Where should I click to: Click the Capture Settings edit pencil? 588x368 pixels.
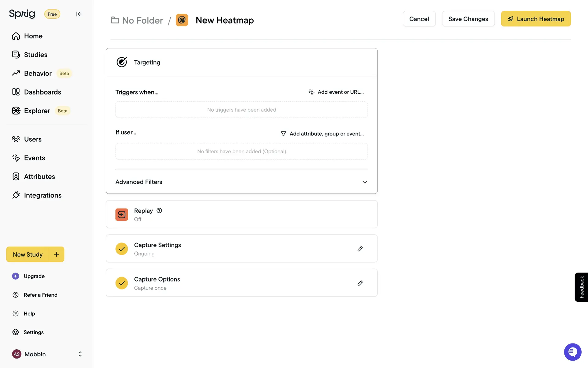click(x=360, y=249)
